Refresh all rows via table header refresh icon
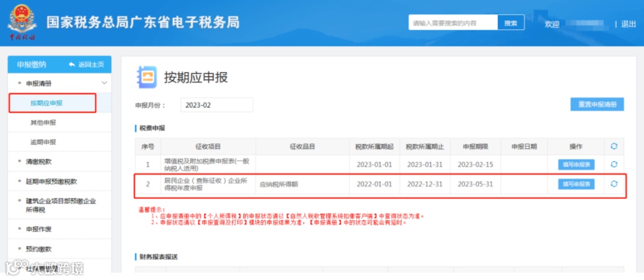This screenshot has width=644, height=280. tap(614, 147)
